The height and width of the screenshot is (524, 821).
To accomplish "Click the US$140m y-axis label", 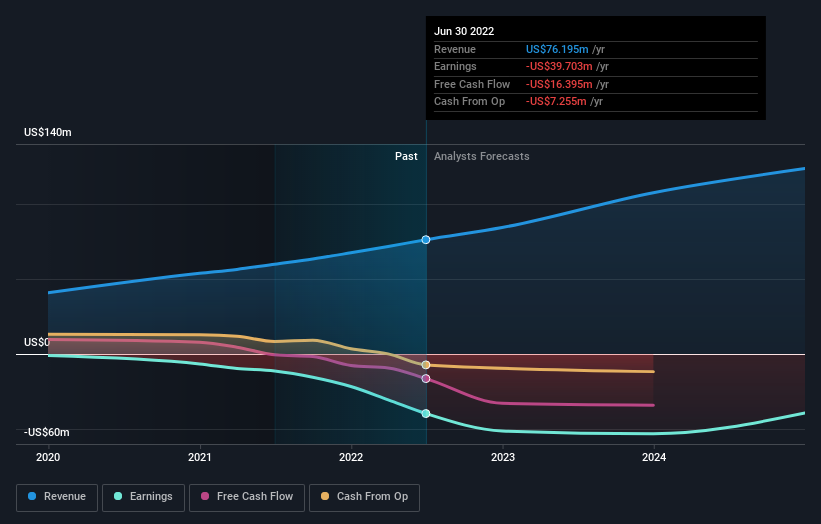I will coord(48,132).
